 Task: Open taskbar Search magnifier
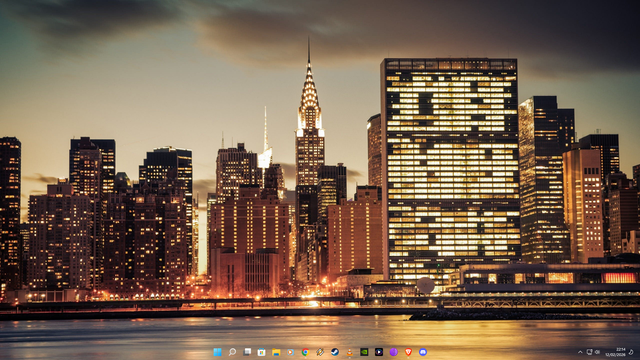[232, 352]
